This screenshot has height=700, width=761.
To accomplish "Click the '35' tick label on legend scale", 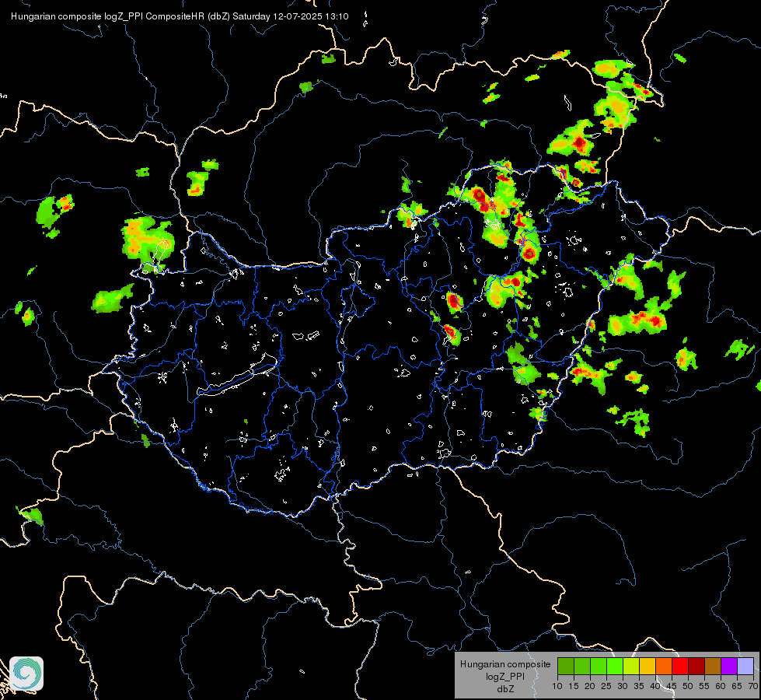I will click(639, 686).
